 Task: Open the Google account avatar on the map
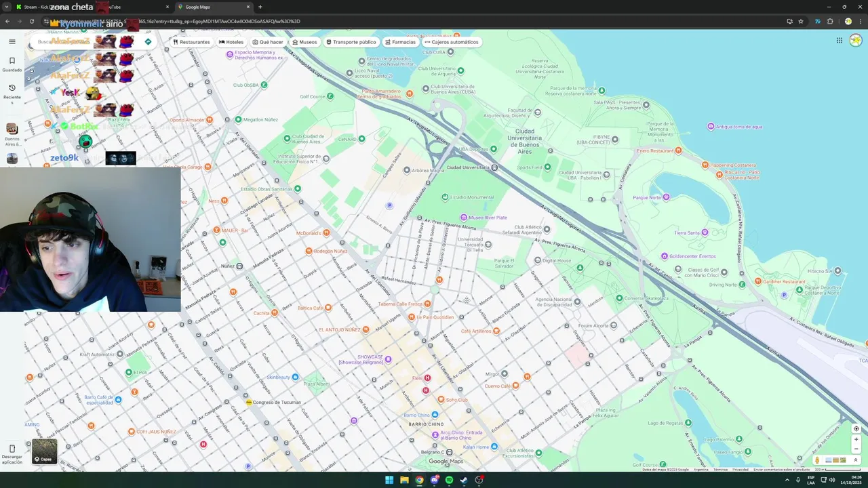855,41
